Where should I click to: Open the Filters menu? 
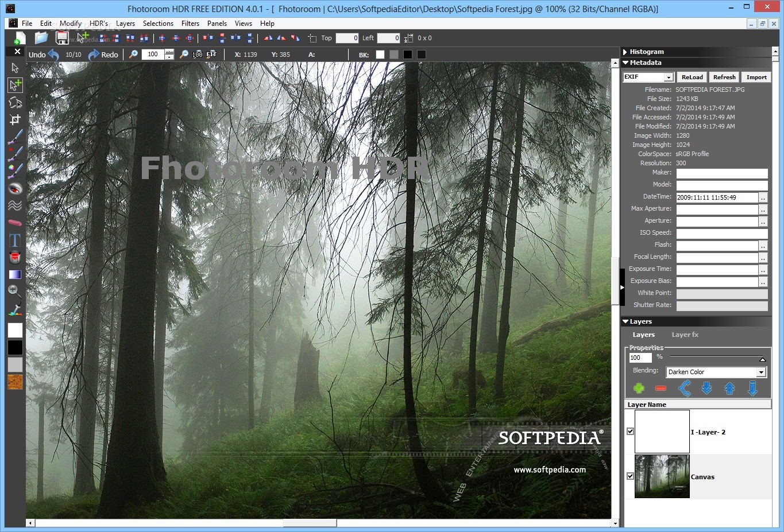(190, 24)
